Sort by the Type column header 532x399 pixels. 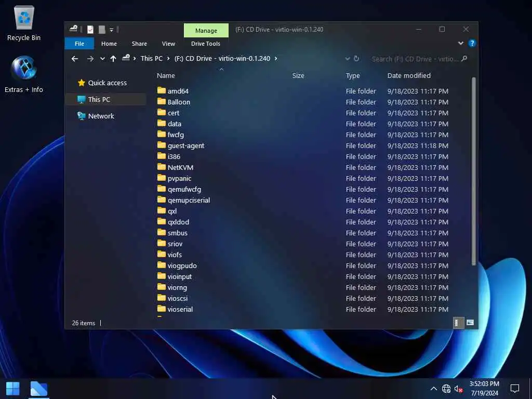[353, 76]
